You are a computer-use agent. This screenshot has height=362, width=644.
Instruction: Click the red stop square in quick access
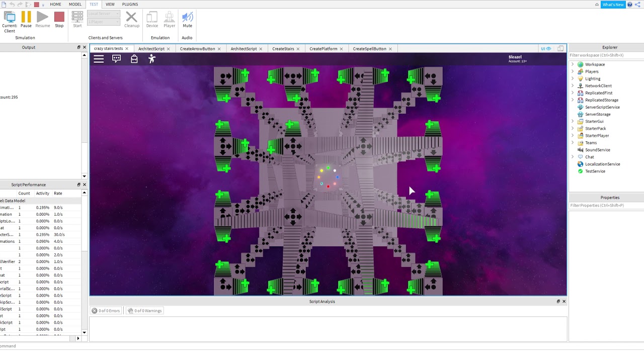36,5
